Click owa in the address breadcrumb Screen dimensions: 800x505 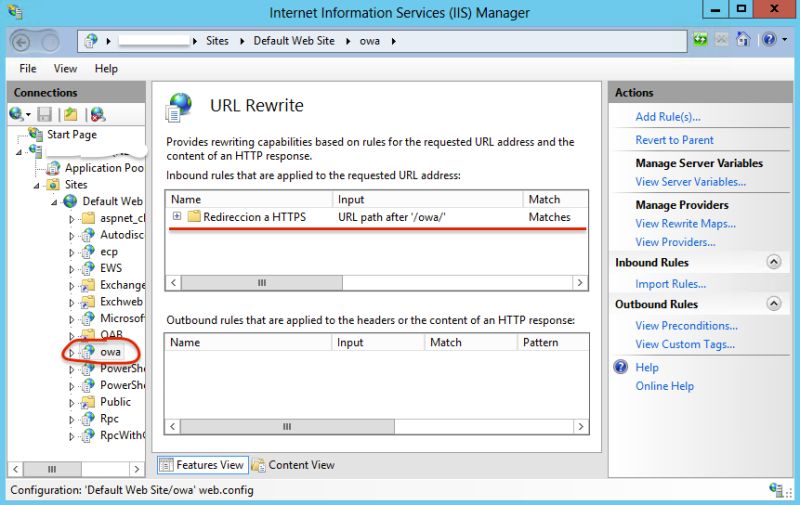click(369, 41)
